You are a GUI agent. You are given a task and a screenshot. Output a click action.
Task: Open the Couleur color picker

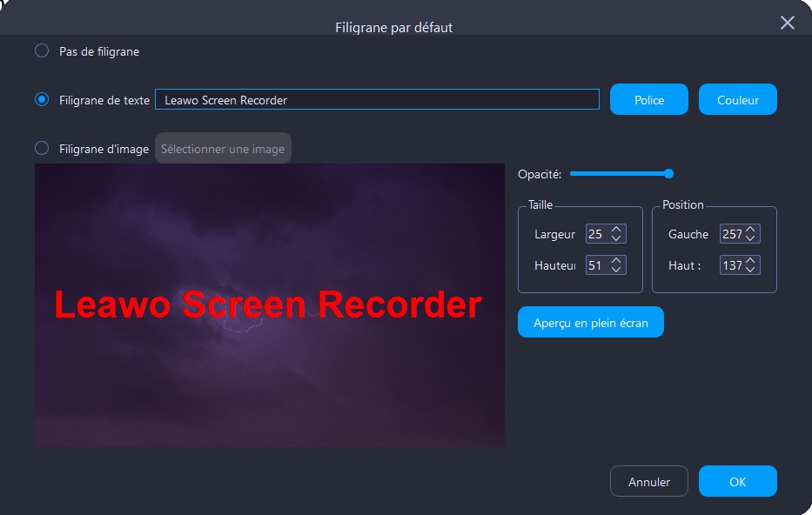(737, 99)
